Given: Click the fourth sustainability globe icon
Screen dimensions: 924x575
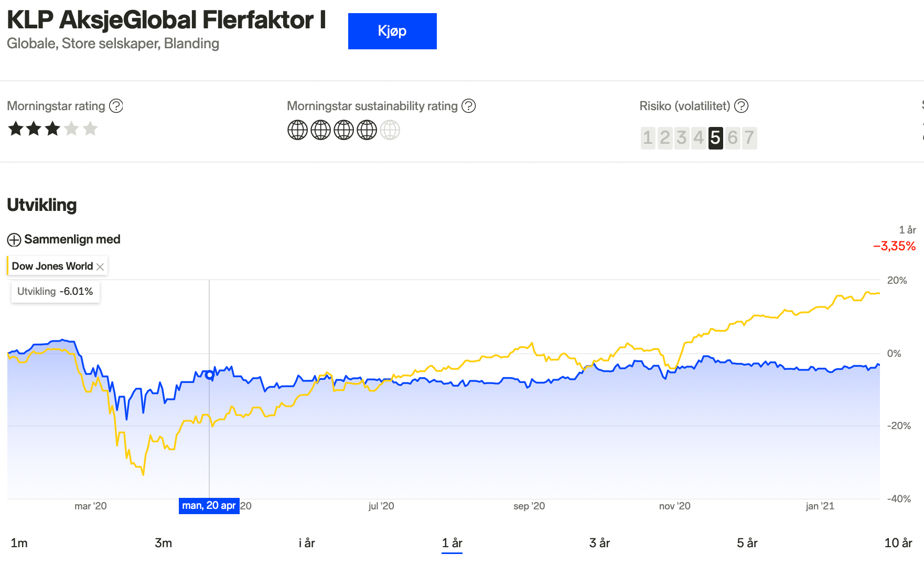Looking at the screenshot, I should [367, 130].
